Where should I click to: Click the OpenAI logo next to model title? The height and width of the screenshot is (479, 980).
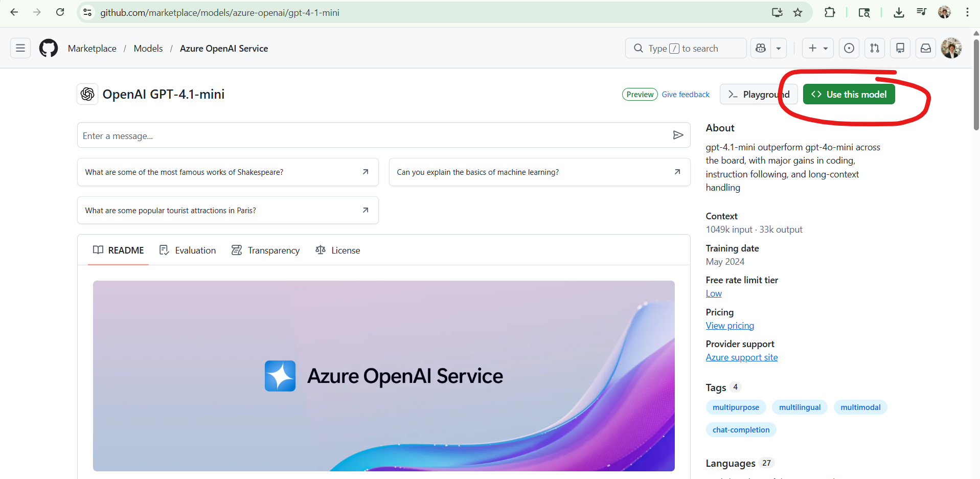87,94
